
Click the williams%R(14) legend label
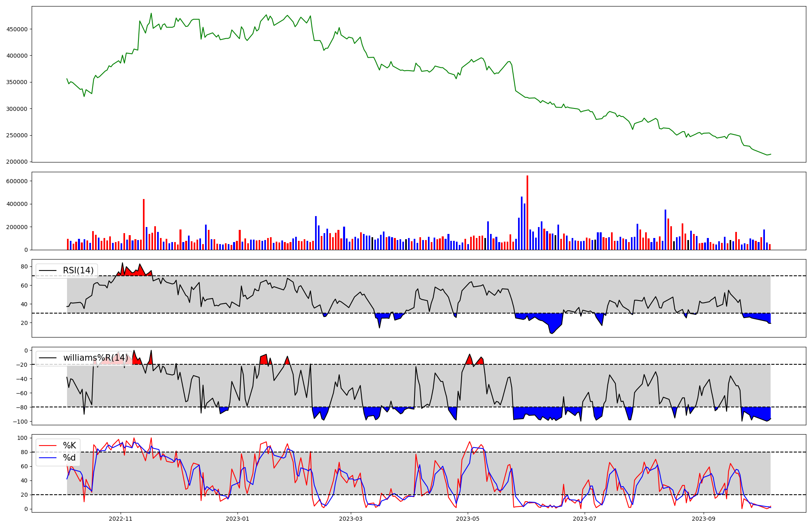pyautogui.click(x=95, y=358)
